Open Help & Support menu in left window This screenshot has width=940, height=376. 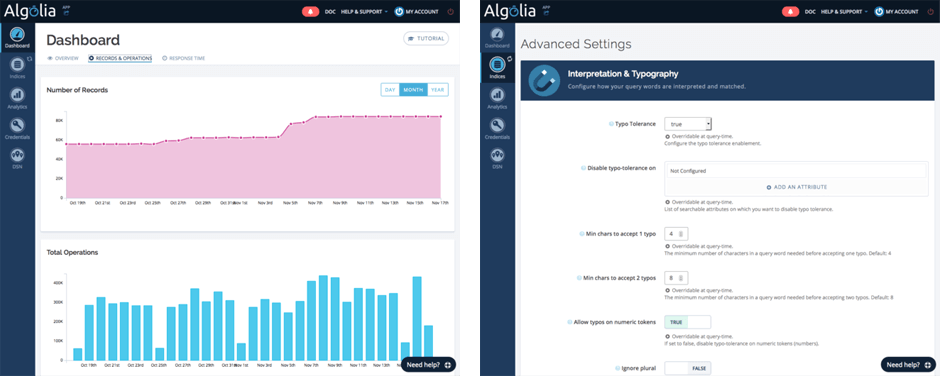coord(365,11)
